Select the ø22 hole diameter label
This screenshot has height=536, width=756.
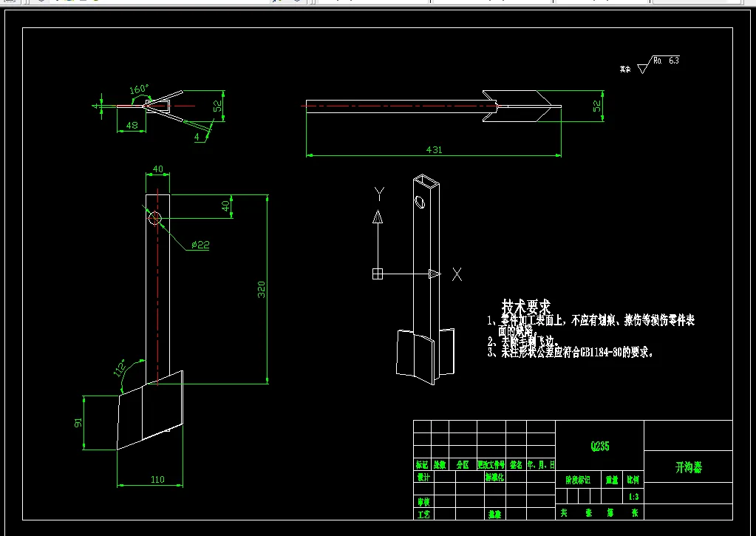[x=200, y=245]
